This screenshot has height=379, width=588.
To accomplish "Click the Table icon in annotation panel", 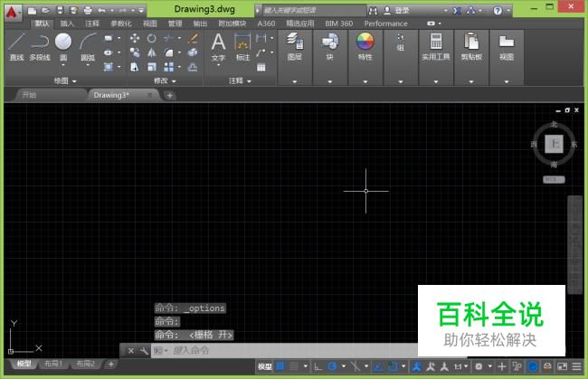I will tap(261, 67).
